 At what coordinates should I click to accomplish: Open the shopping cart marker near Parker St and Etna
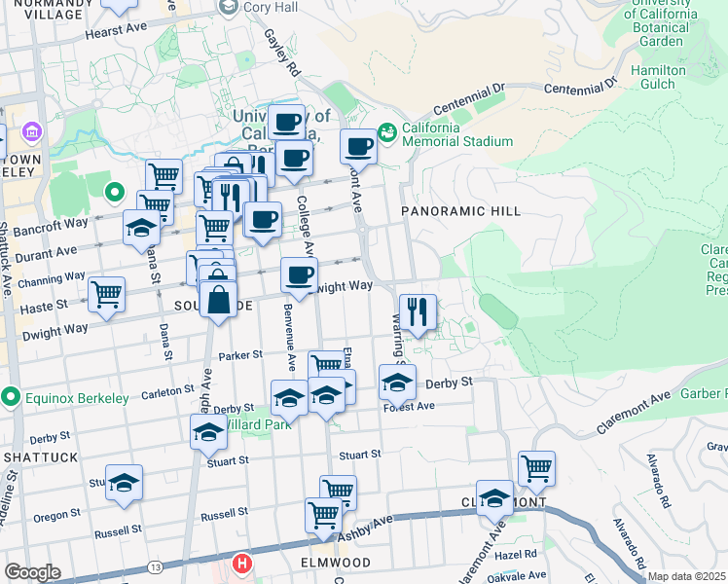tap(326, 364)
